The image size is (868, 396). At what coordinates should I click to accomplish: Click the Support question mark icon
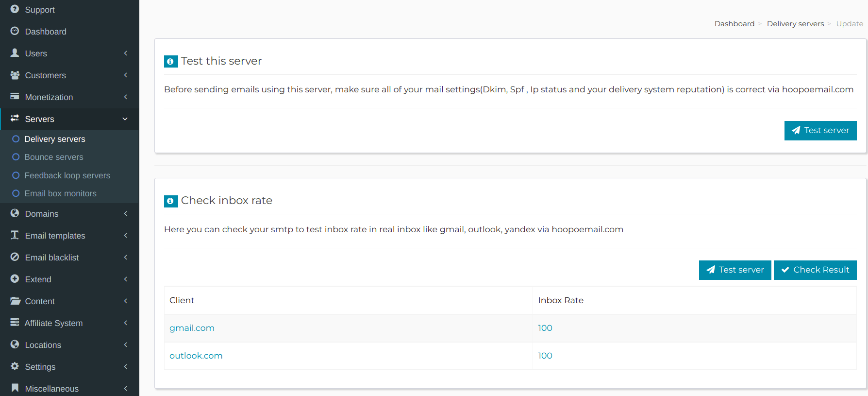click(x=15, y=9)
